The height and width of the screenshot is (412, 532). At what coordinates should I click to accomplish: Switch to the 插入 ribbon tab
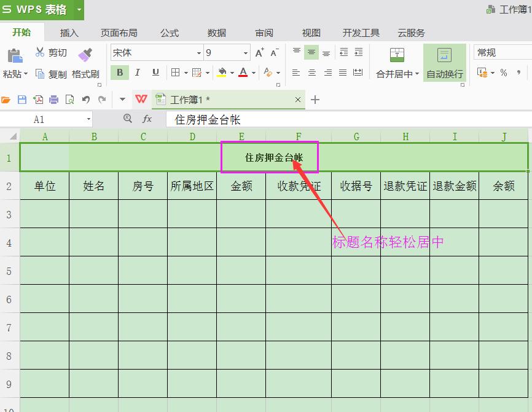click(69, 33)
